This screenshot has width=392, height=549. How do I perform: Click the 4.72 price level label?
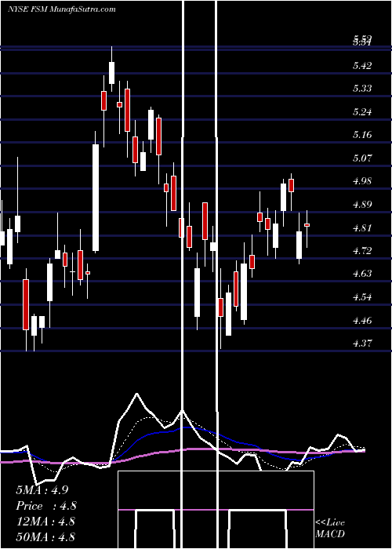pos(362,251)
